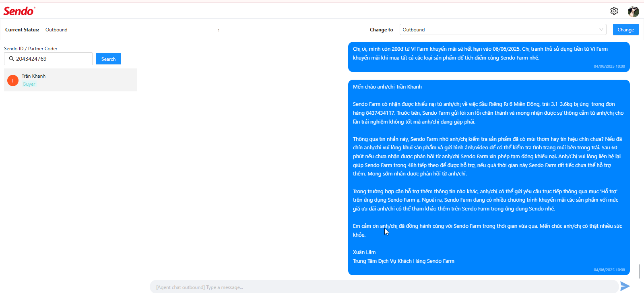
Task: Click the Search button
Action: tap(108, 59)
